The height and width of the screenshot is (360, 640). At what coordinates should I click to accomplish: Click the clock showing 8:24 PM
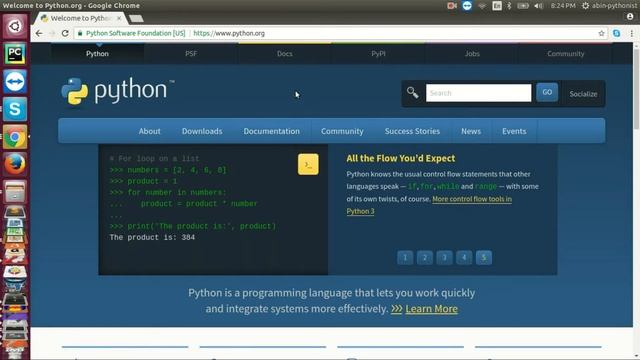click(563, 6)
